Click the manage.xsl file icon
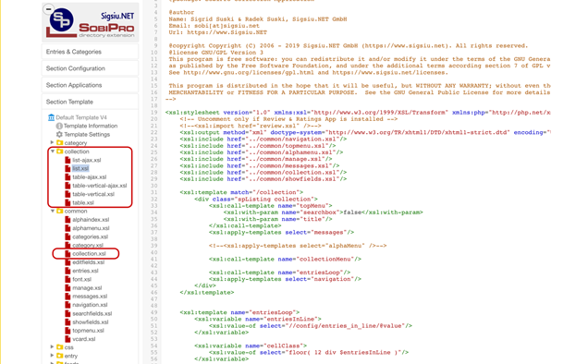 (67, 288)
